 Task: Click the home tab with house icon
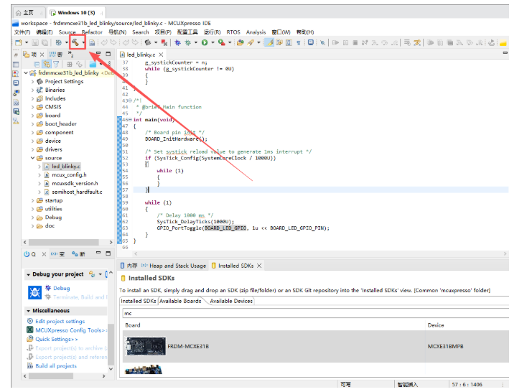pyautogui.click(x=24, y=13)
